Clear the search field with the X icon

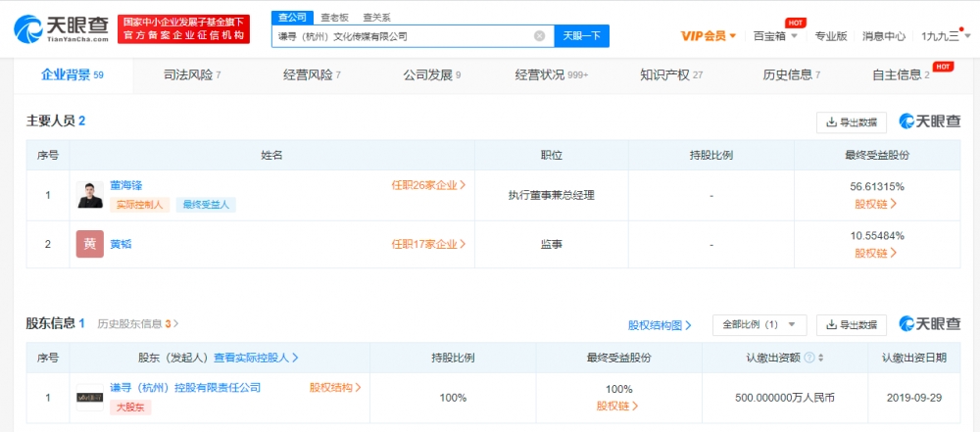[539, 36]
